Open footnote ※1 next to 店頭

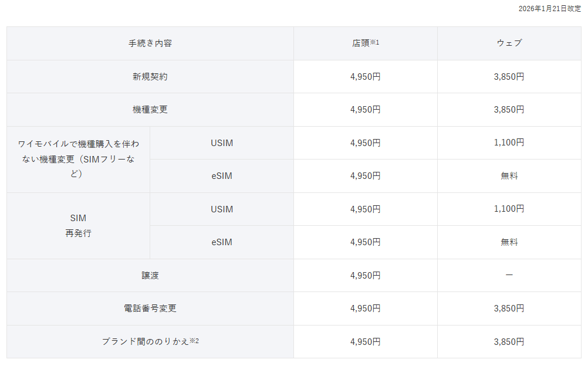tap(374, 42)
